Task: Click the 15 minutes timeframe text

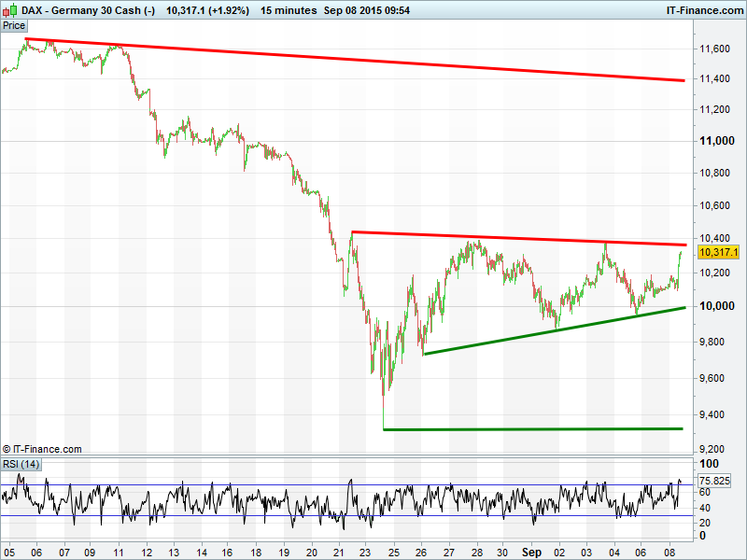Action: coord(289,10)
